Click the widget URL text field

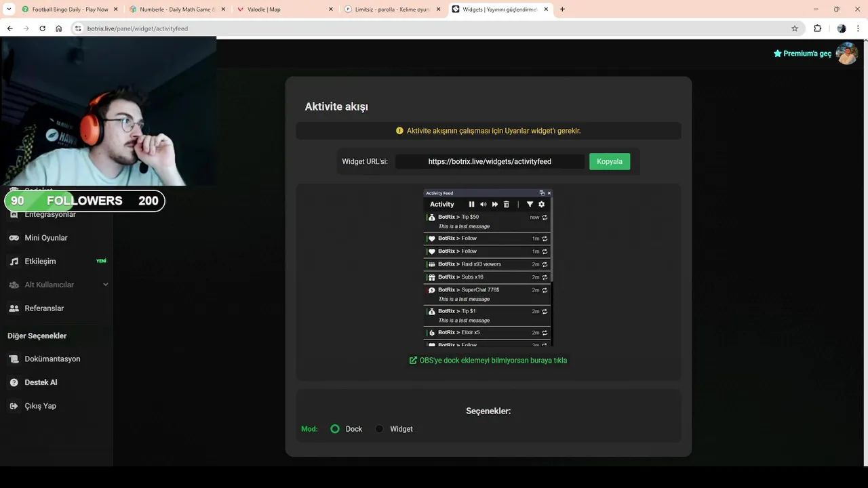[x=490, y=161]
